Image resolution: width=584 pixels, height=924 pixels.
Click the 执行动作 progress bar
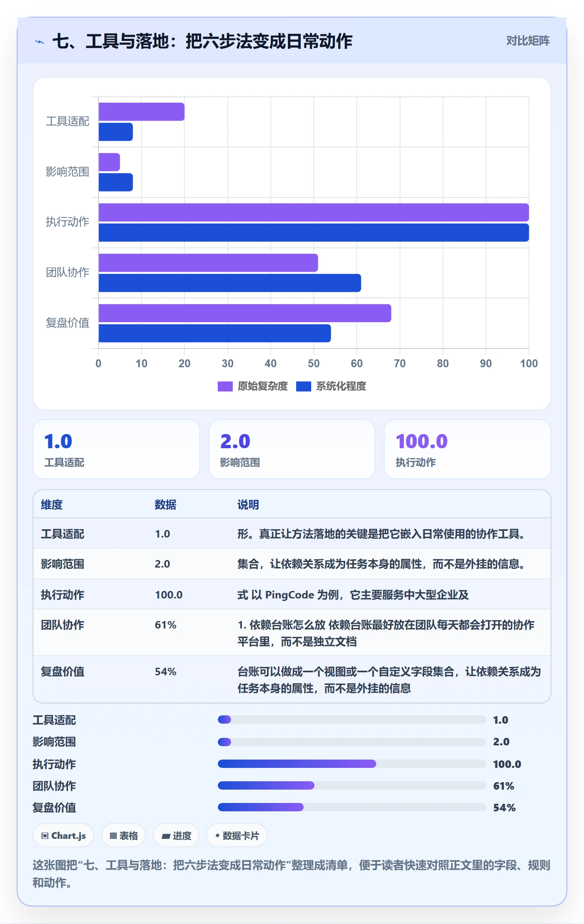[352, 764]
